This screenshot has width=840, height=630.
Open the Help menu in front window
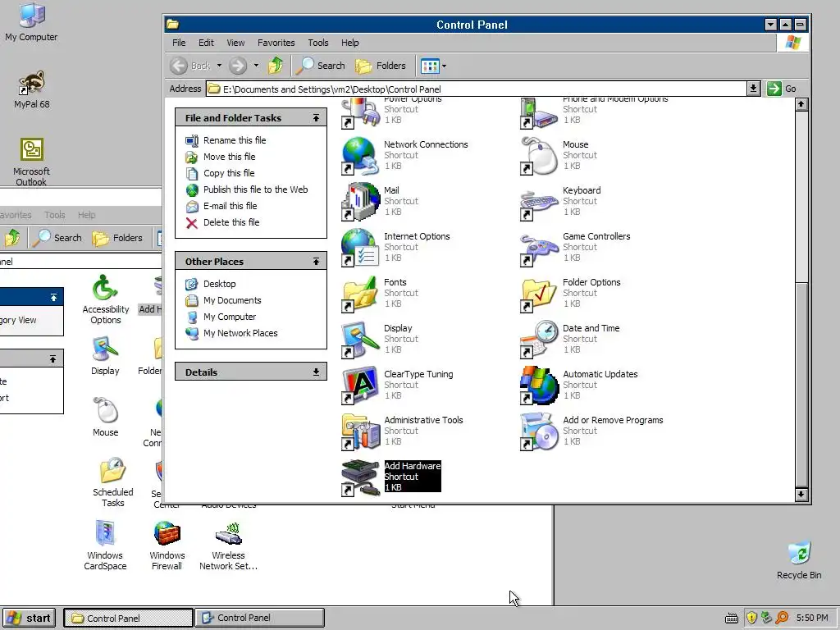[349, 43]
